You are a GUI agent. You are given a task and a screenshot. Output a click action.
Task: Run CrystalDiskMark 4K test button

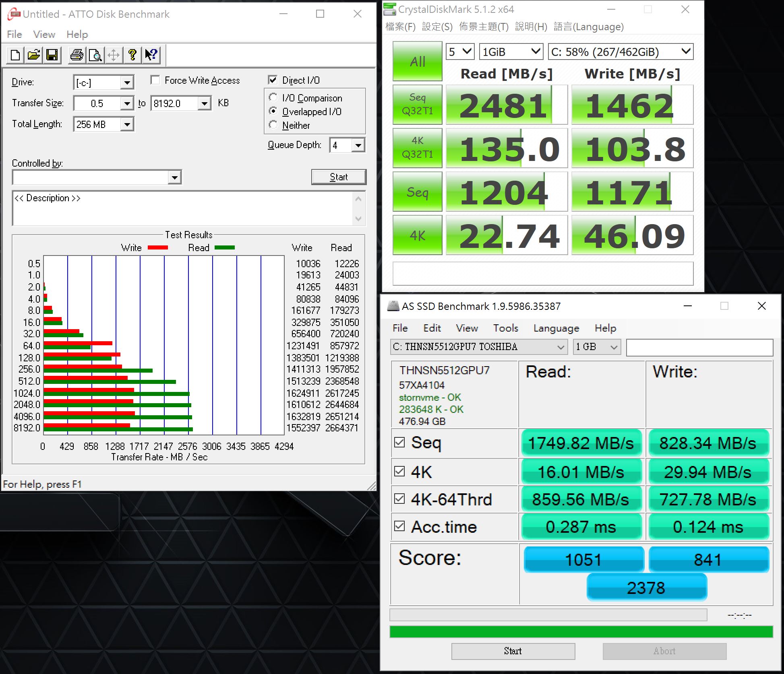[418, 235]
